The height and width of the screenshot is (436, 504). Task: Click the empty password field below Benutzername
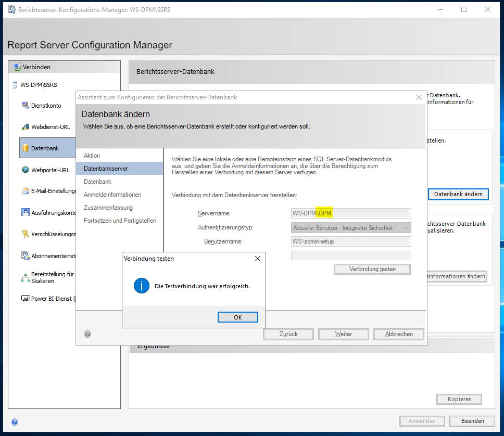[351, 255]
